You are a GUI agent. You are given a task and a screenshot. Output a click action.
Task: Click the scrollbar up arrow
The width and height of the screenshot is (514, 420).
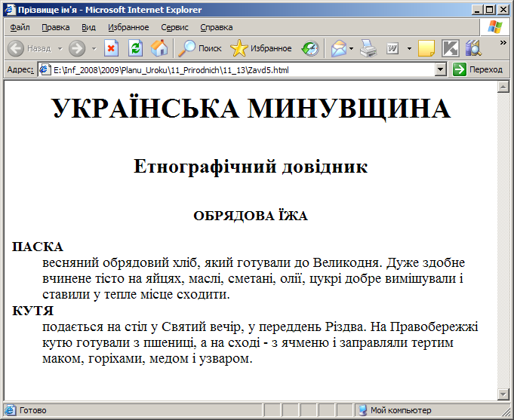[503, 87]
